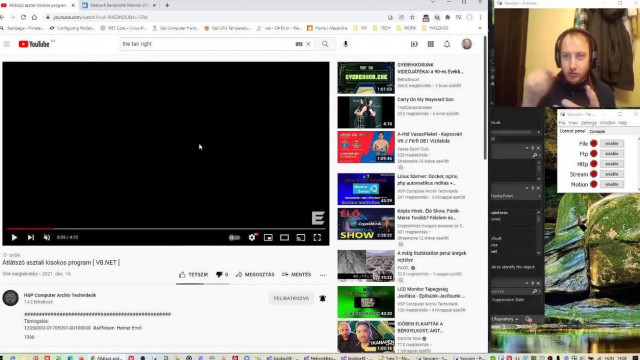Open the Create video menu
Screen dimensions: 640x360
(414, 44)
